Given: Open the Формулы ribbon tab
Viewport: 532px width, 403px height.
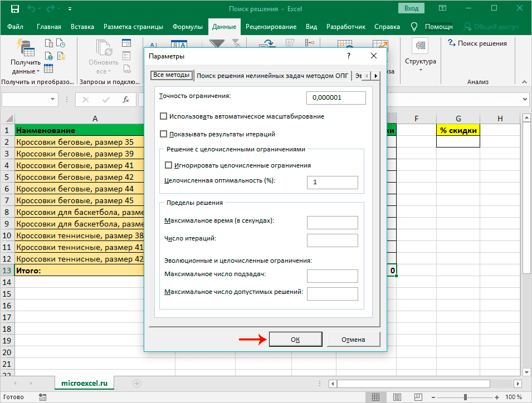Looking at the screenshot, I should tap(187, 27).
